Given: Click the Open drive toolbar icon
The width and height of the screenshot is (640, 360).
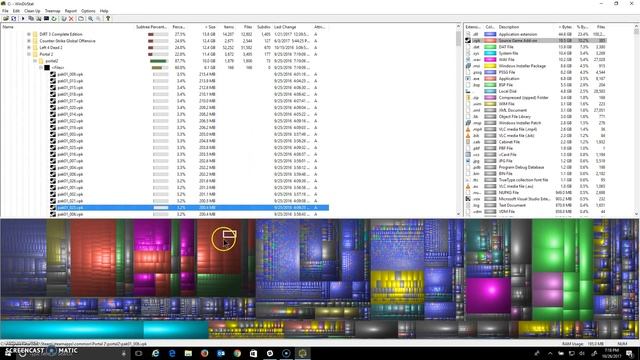Looking at the screenshot, I should coord(6,18).
